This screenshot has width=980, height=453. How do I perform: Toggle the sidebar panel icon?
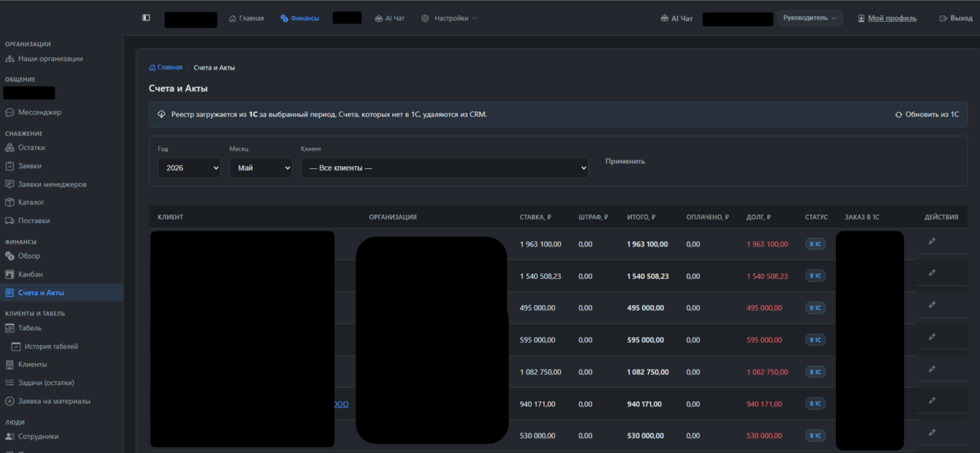[x=146, y=18]
